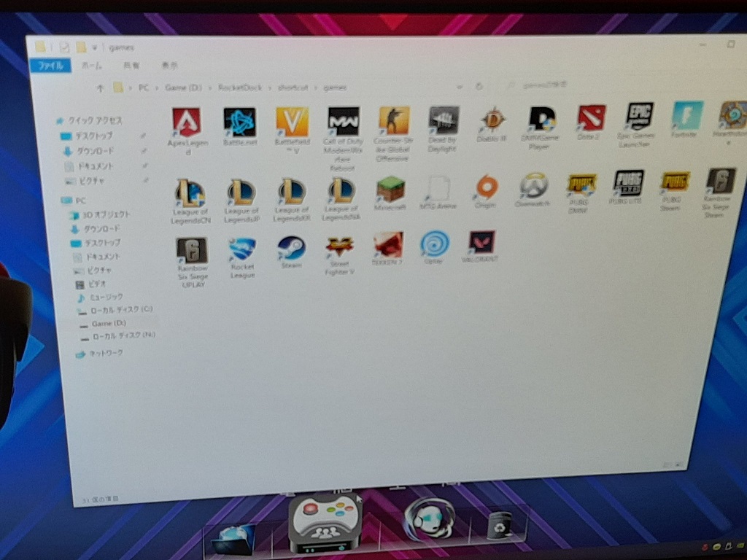Open the ファイル ribbon tab
The width and height of the screenshot is (747, 560).
pos(50,65)
